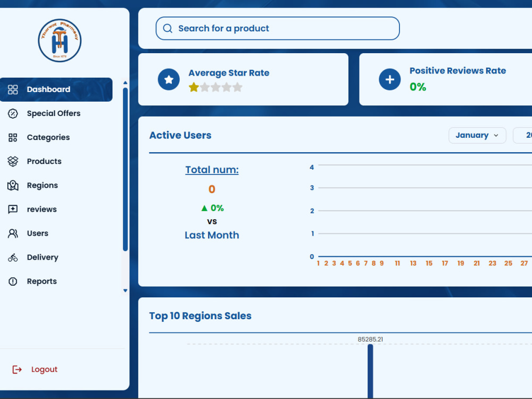Click the y-axis value 4 label
Screen dimensions: 532x399
pos(312,167)
